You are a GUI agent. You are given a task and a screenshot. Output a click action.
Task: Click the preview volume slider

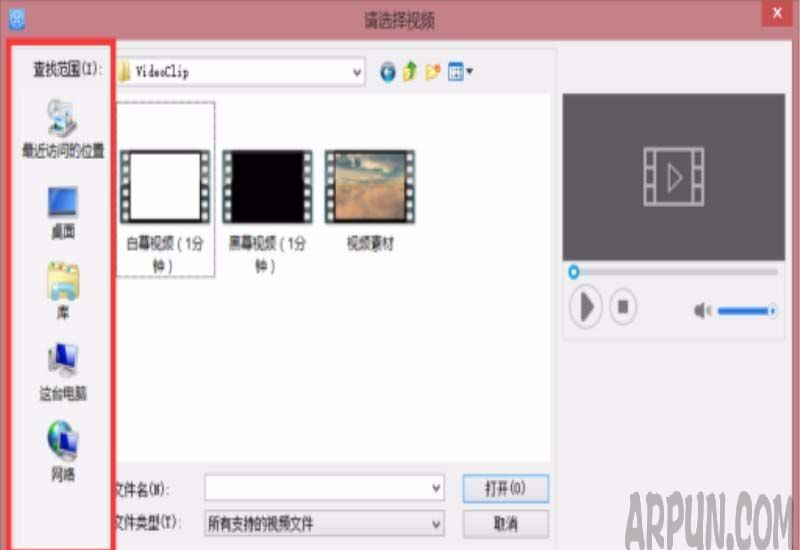[x=745, y=311]
